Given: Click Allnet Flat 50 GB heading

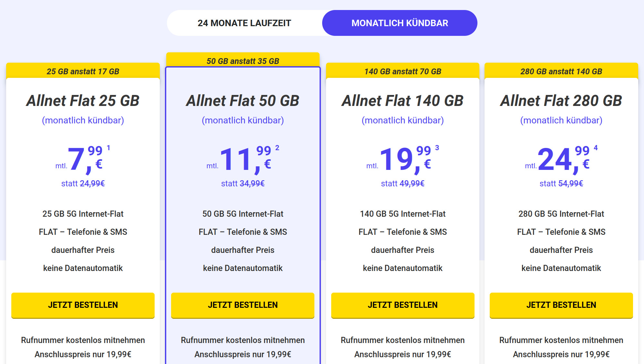Looking at the screenshot, I should coord(243,101).
